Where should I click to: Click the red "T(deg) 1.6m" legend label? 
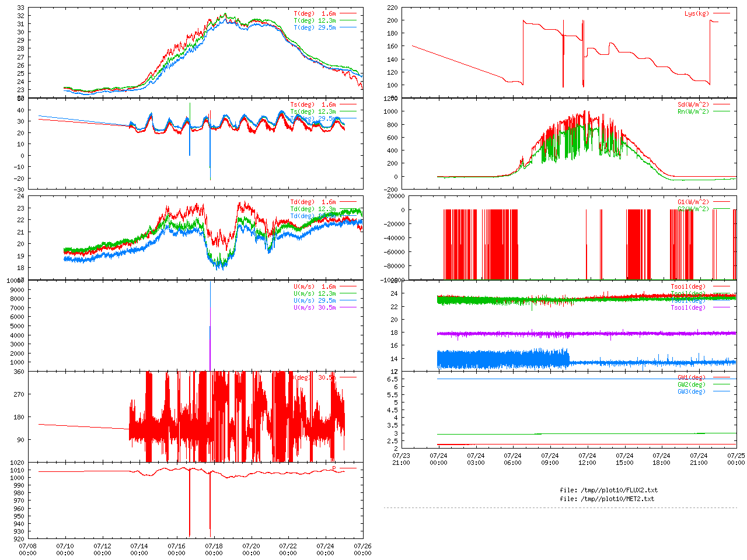(x=315, y=13)
